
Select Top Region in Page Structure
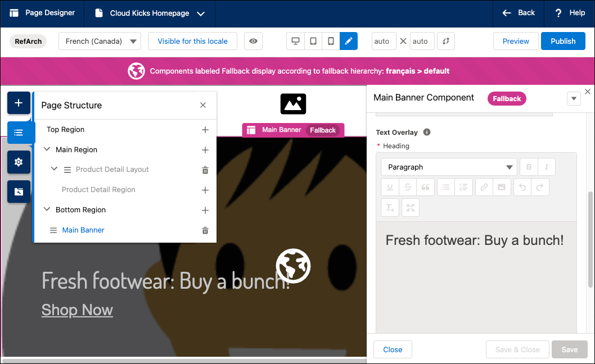click(x=65, y=130)
